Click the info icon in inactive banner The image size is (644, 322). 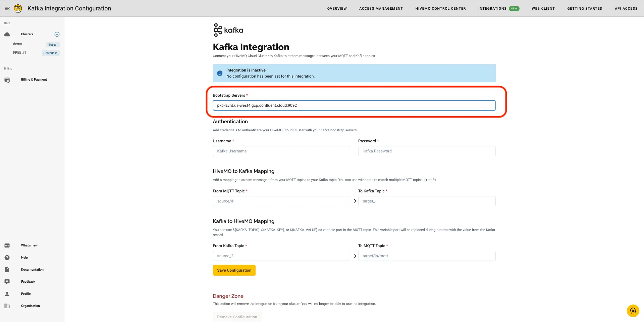click(220, 73)
